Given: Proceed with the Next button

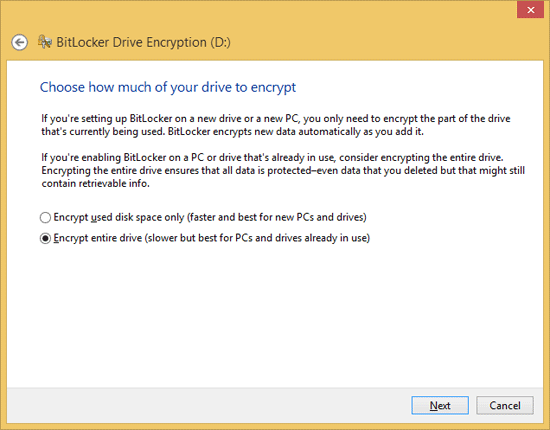Looking at the screenshot, I should [x=440, y=405].
